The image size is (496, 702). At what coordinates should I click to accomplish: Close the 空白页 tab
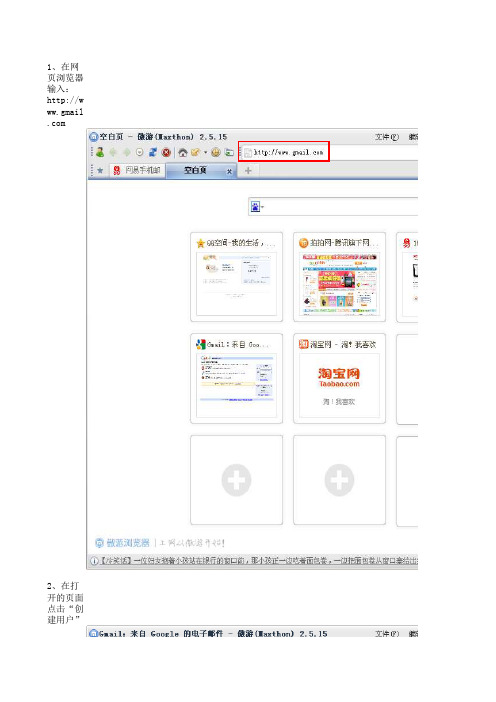point(229,171)
